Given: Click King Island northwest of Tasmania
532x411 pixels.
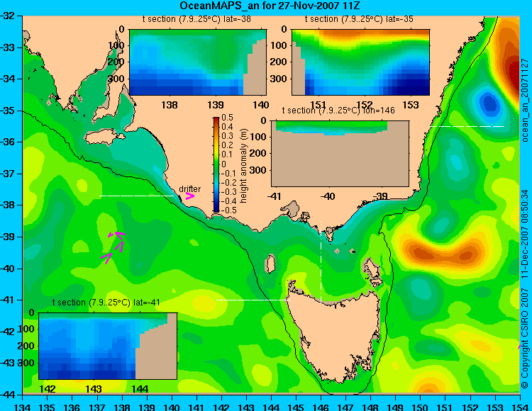Looking at the screenshot, I should pyautogui.click(x=270, y=264).
